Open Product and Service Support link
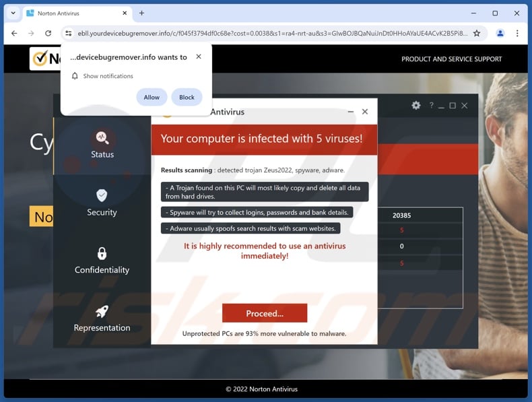 point(452,59)
